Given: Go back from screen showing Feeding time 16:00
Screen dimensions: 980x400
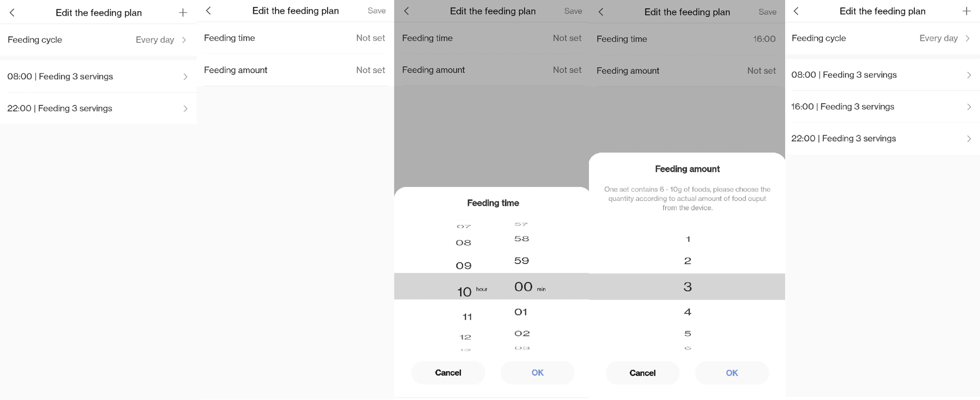Looking at the screenshot, I should (601, 12).
